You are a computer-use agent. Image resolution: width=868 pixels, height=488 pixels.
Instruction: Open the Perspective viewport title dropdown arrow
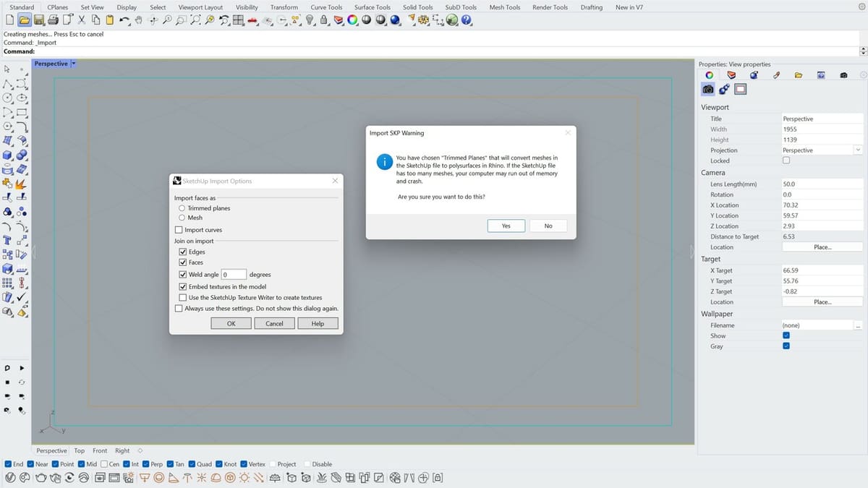pos(73,64)
